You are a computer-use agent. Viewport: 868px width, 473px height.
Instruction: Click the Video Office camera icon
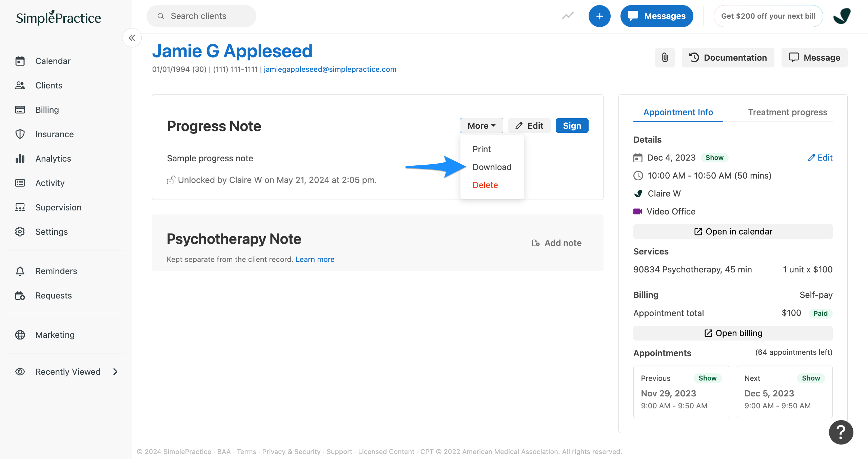[x=638, y=211]
